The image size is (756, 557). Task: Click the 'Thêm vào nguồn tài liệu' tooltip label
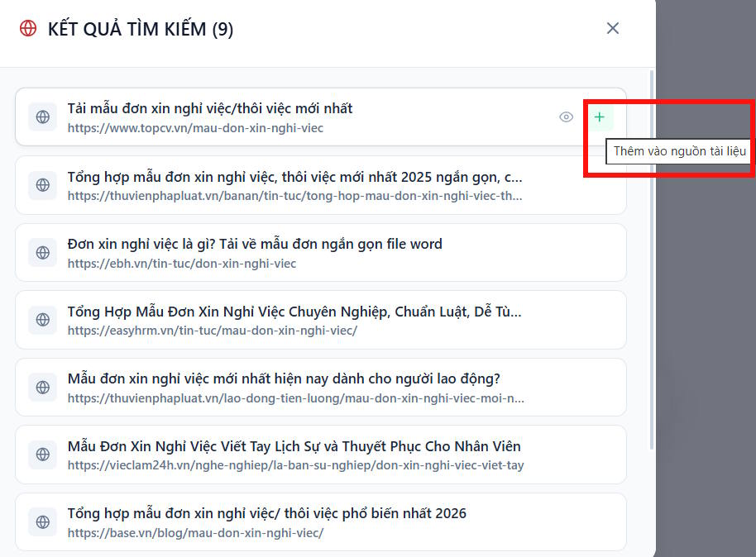pyautogui.click(x=678, y=151)
